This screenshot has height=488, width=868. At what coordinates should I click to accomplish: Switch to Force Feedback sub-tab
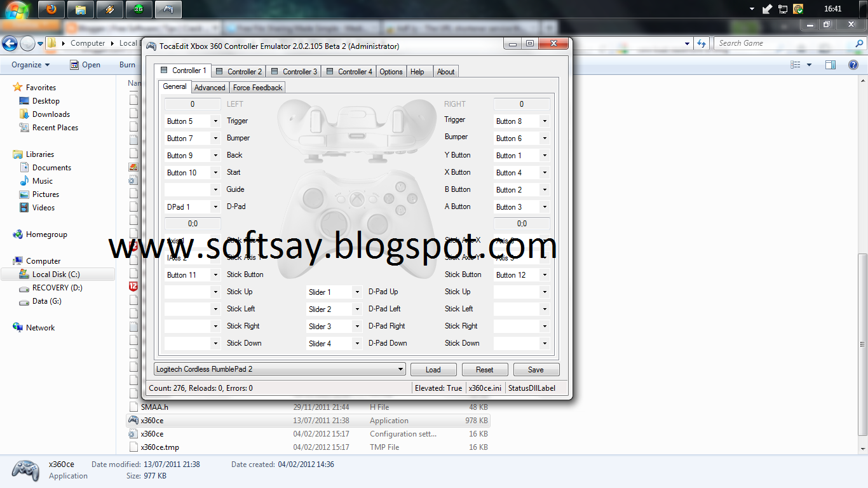pos(257,88)
